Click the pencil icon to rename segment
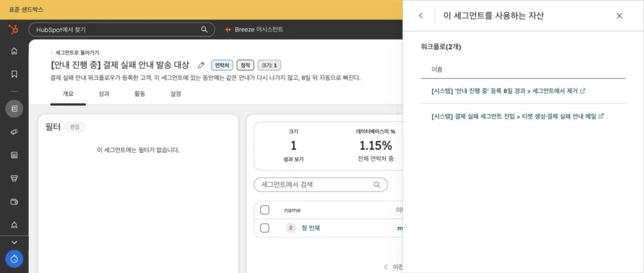Viewport: 644px width, 273px height. [201, 65]
